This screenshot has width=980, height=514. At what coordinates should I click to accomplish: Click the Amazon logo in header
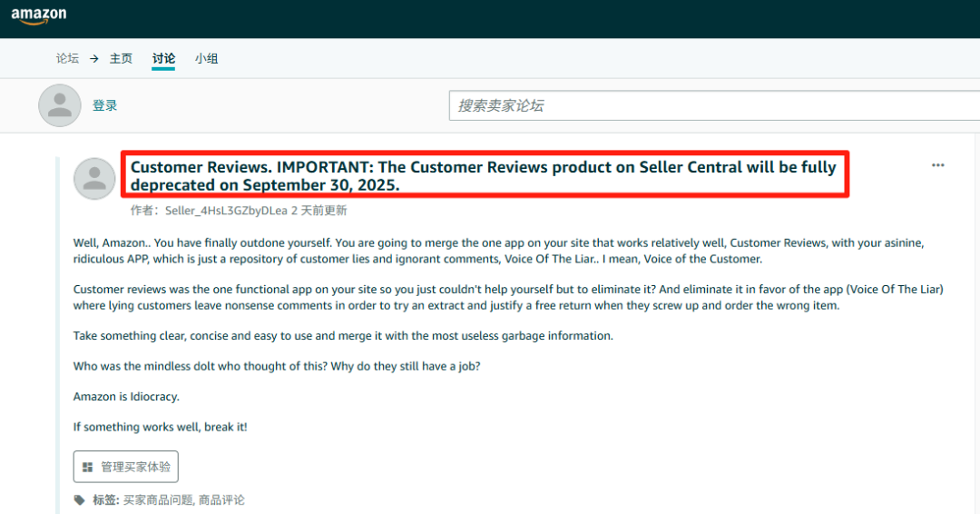[x=39, y=15]
